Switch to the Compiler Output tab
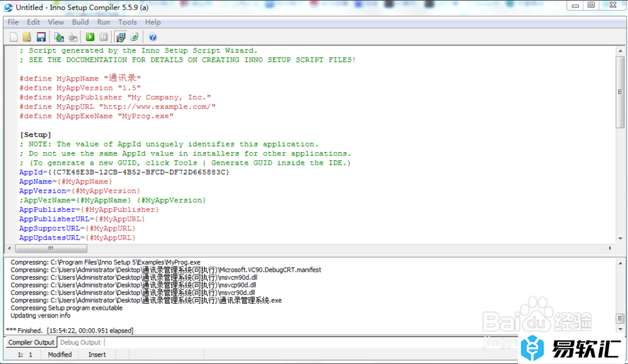The height and width of the screenshot is (364, 628). (x=31, y=343)
